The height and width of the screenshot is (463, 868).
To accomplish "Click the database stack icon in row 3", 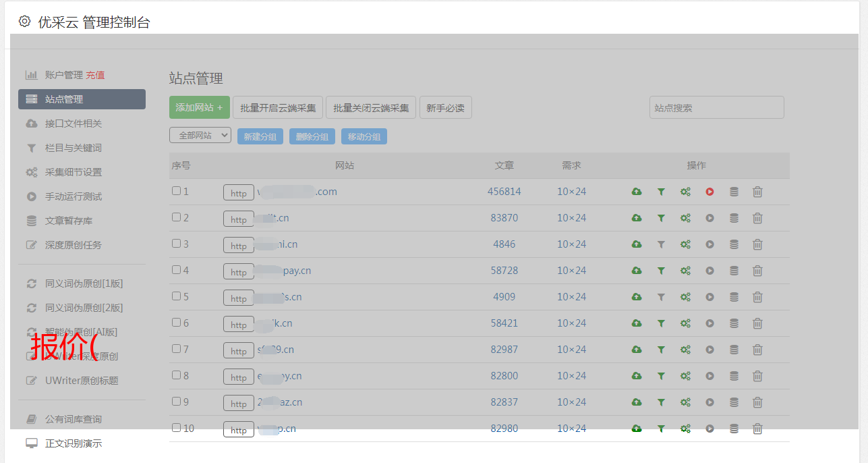I will (734, 245).
